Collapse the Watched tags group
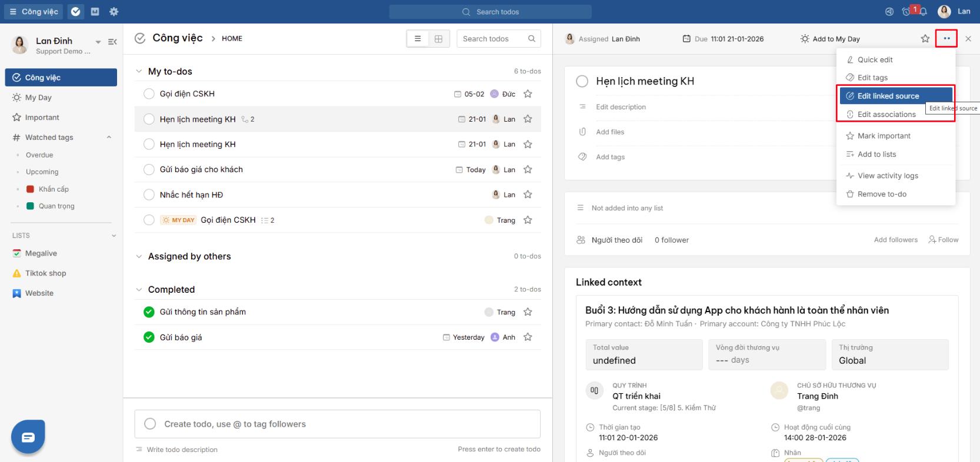 (x=109, y=138)
